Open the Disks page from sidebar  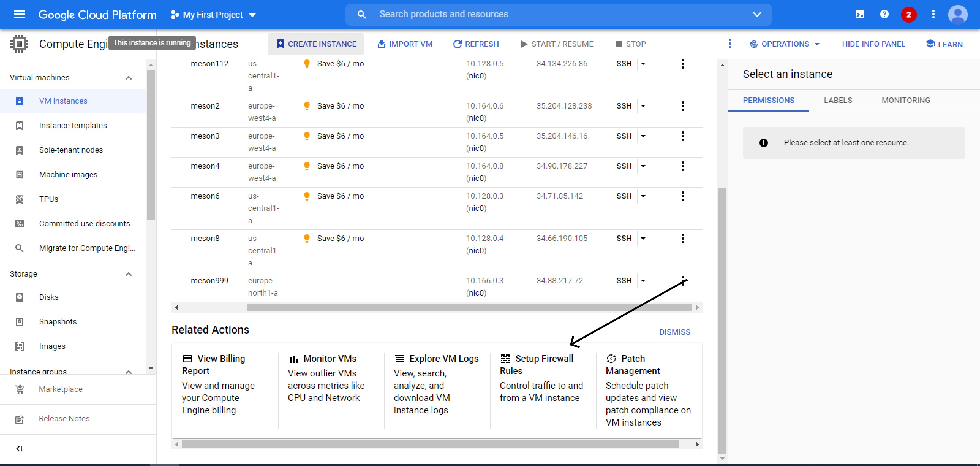point(49,297)
